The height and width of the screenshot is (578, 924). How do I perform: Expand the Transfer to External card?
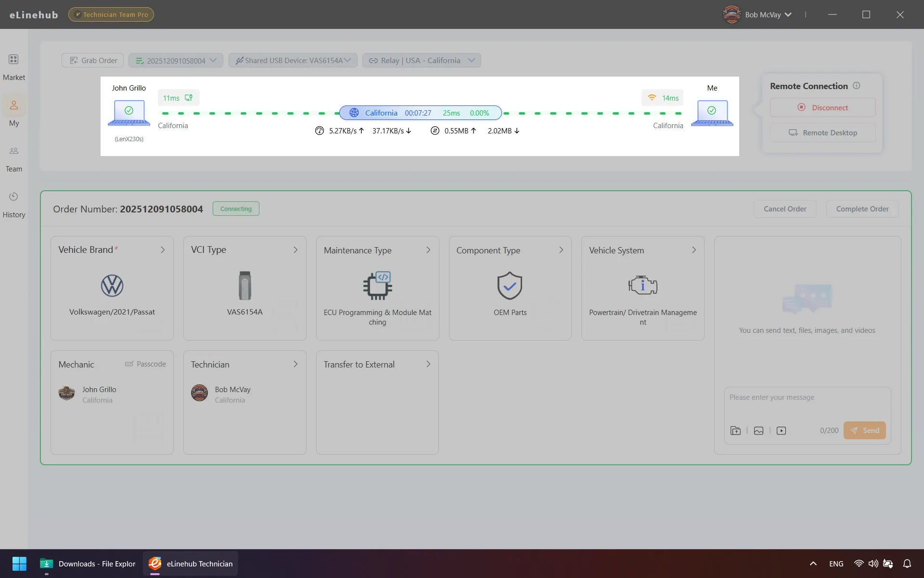(428, 364)
